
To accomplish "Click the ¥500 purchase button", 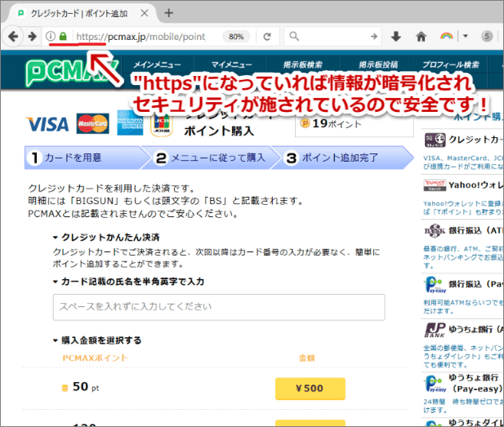I will 310,389.
